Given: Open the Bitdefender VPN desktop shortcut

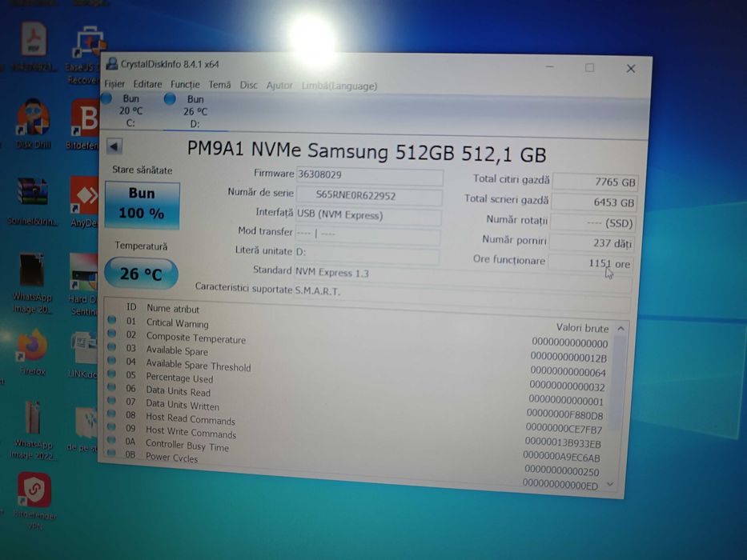Looking at the screenshot, I should [x=34, y=502].
